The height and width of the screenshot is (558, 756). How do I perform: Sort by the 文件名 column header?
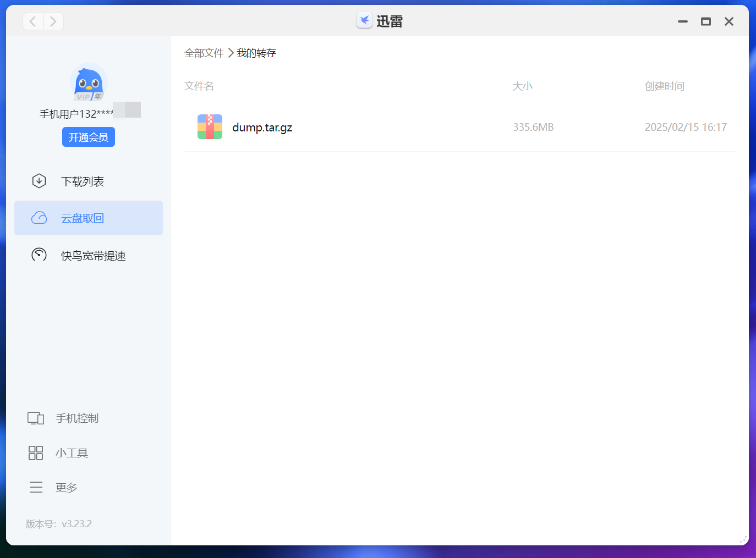[x=199, y=86]
